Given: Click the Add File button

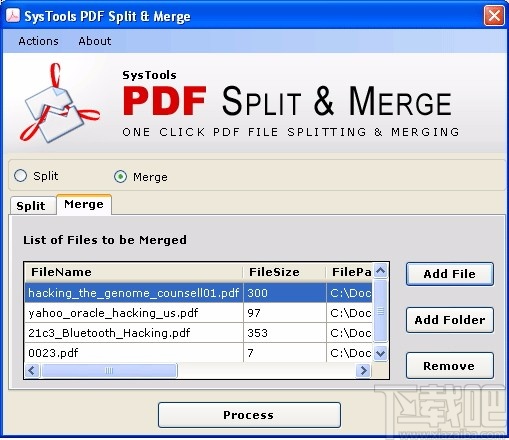Looking at the screenshot, I should (450, 274).
